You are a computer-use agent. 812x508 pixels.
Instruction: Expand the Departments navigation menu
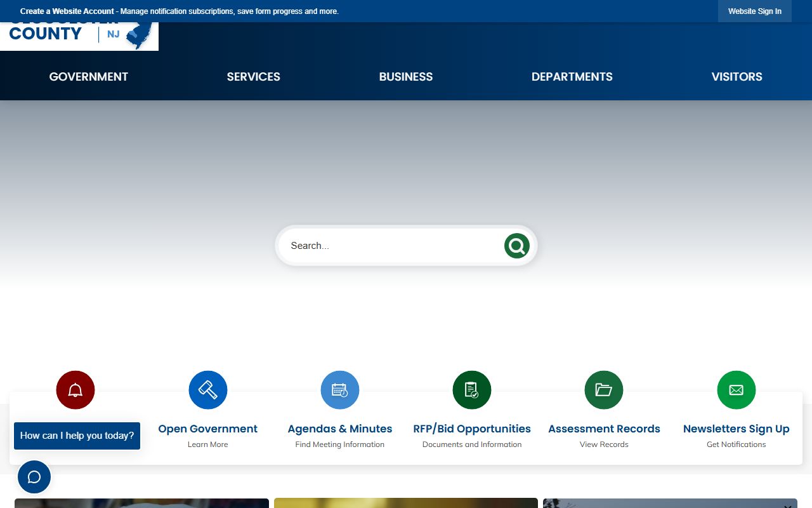[572, 77]
